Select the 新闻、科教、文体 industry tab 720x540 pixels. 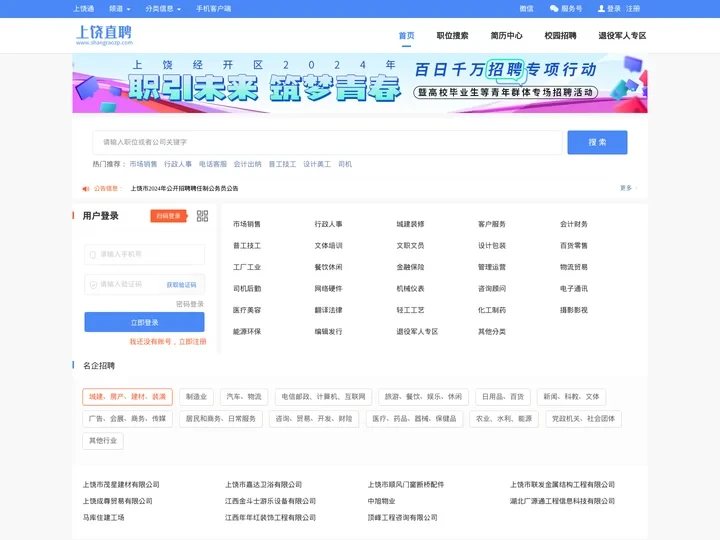coord(572,397)
